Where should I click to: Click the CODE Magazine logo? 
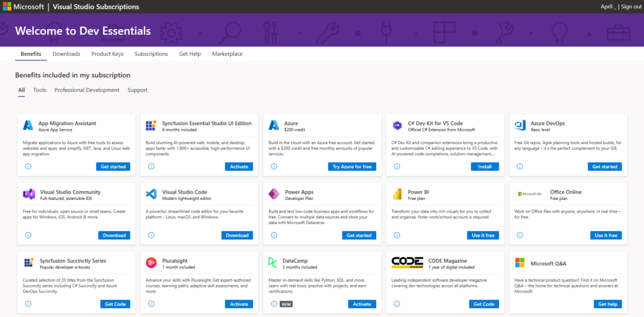click(408, 263)
